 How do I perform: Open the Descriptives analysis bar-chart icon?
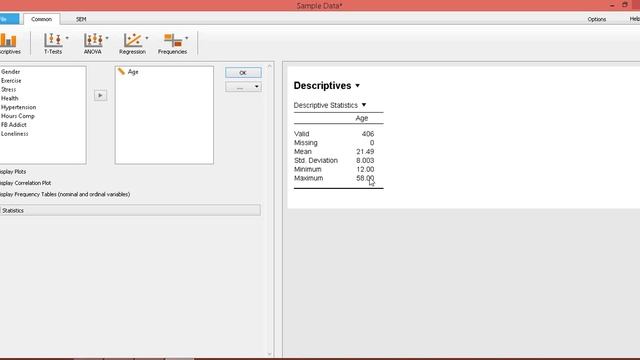tap(8, 41)
